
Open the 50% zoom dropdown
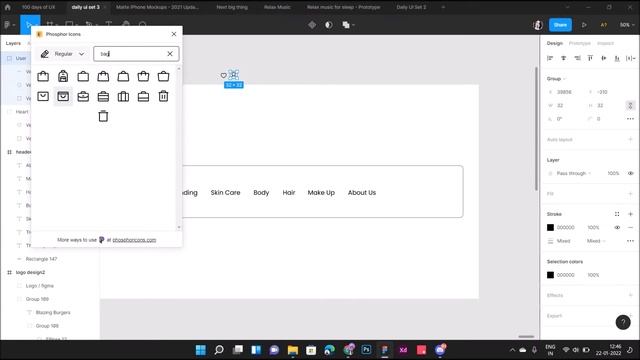coord(627,25)
